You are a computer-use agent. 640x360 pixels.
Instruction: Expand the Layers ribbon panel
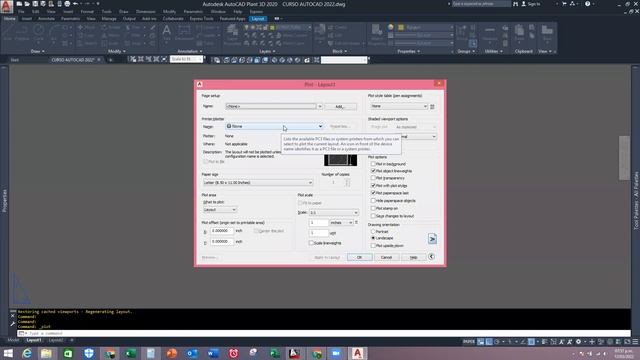coord(267,51)
